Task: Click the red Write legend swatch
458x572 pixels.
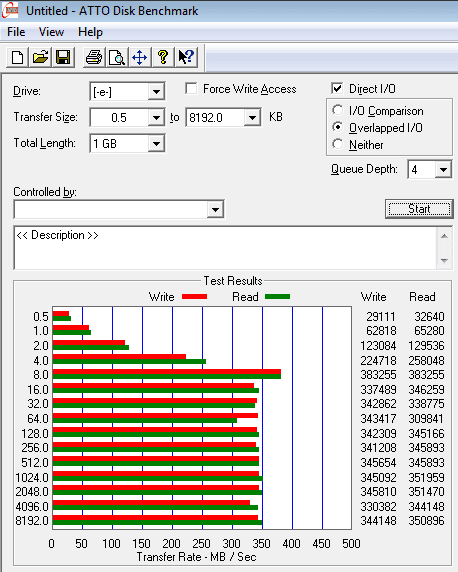Action: 195,297
